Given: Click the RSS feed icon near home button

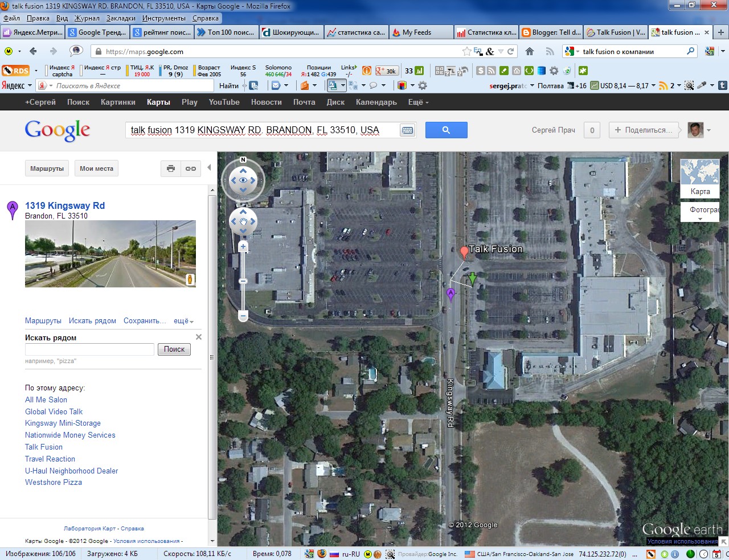Looking at the screenshot, I should point(550,51).
